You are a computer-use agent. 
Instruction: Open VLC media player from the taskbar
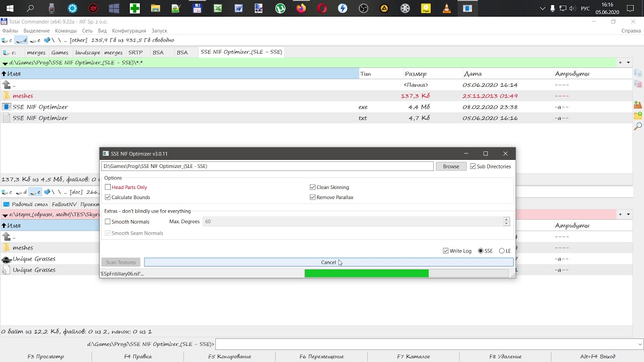pyautogui.click(x=446, y=9)
